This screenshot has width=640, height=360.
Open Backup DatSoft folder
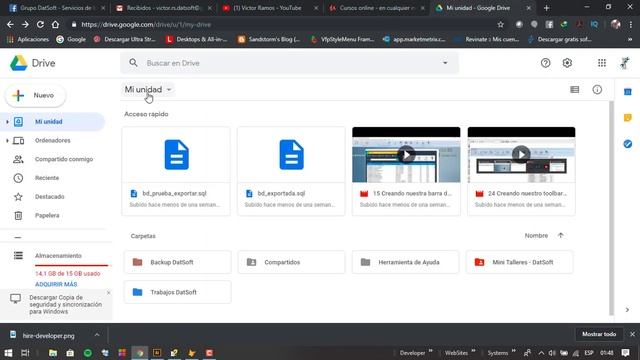pos(178,262)
